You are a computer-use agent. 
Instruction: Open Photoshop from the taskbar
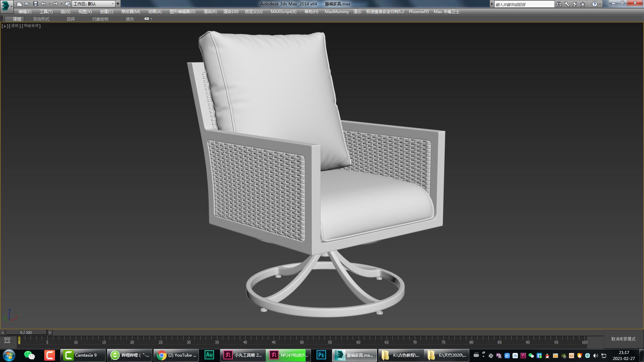click(321, 355)
